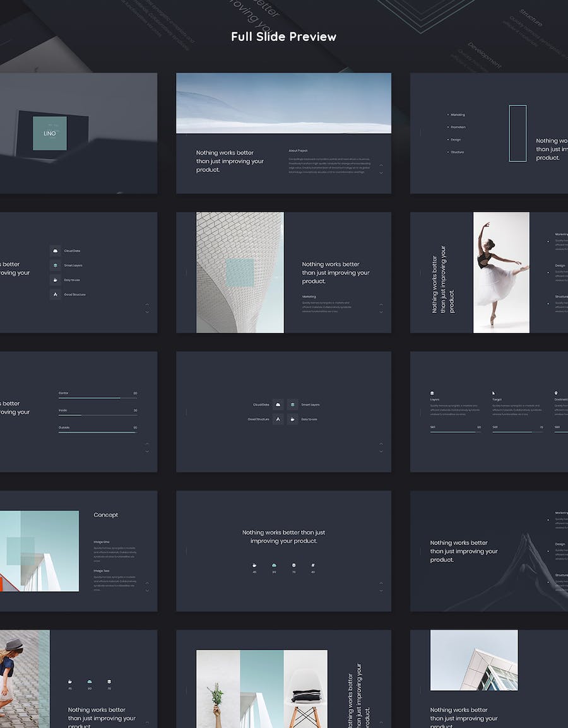Click the up chevron on the snowy landscape slide

(x=381, y=165)
